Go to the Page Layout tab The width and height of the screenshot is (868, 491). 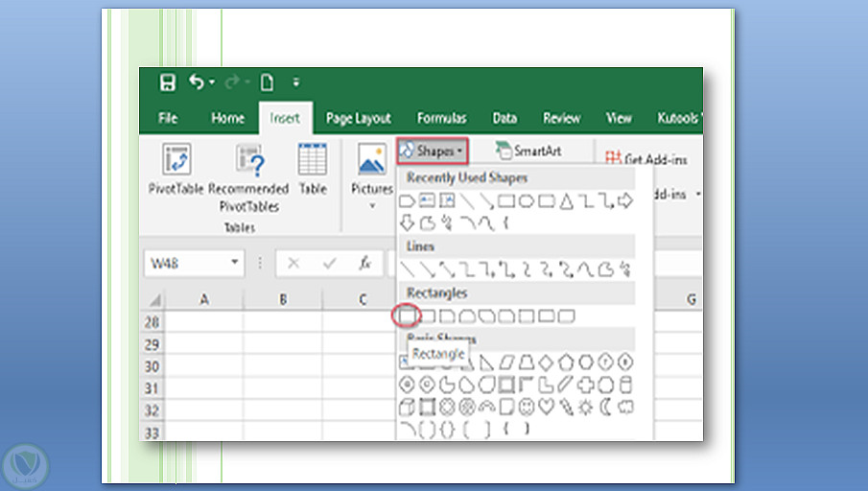click(x=358, y=118)
